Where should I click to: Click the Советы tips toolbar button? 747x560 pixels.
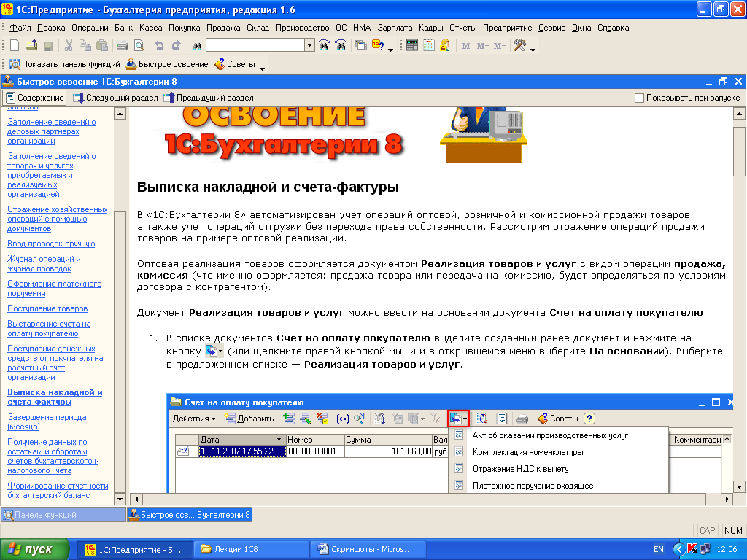[x=235, y=64]
